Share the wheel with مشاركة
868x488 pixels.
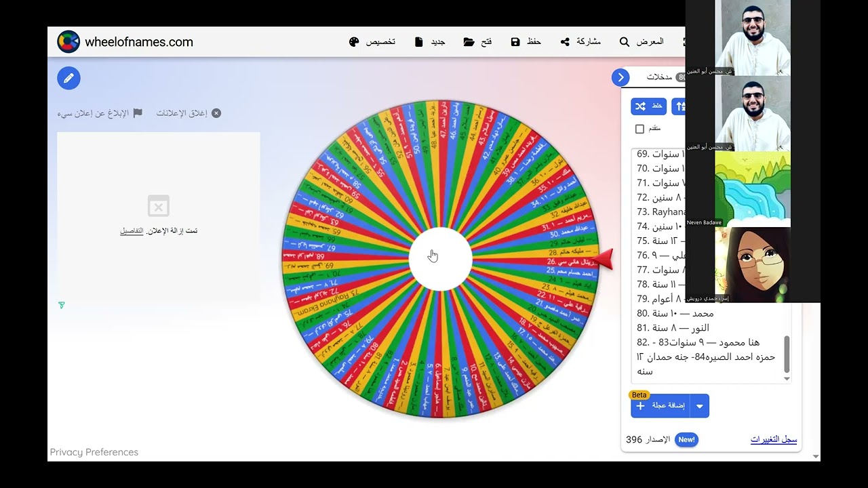(580, 42)
